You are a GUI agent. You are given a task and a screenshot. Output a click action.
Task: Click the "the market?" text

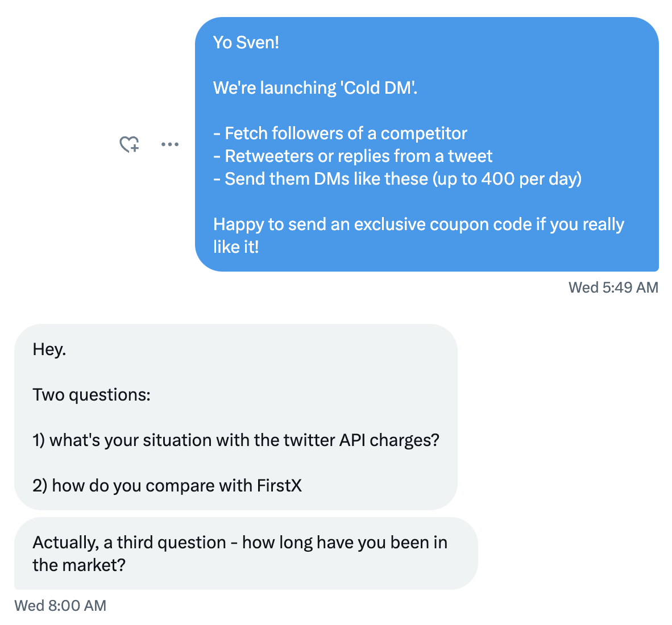tap(79, 565)
